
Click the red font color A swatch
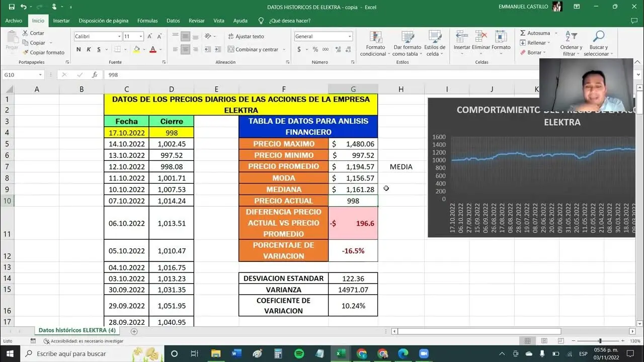point(153,49)
